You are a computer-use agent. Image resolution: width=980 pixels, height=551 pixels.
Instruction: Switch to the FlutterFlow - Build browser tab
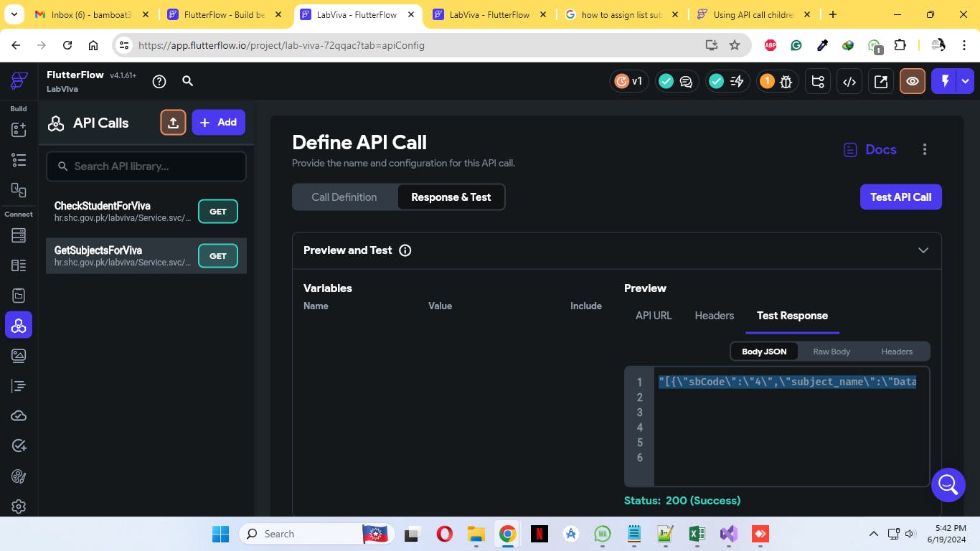225,14
